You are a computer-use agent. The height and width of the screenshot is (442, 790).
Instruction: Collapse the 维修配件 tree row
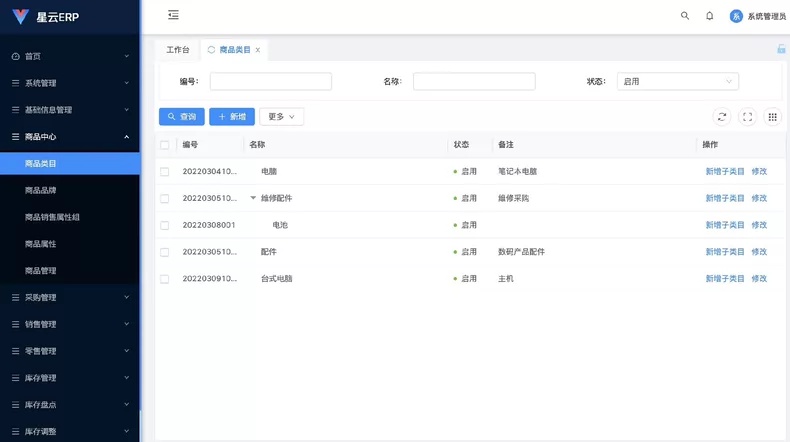tap(253, 198)
